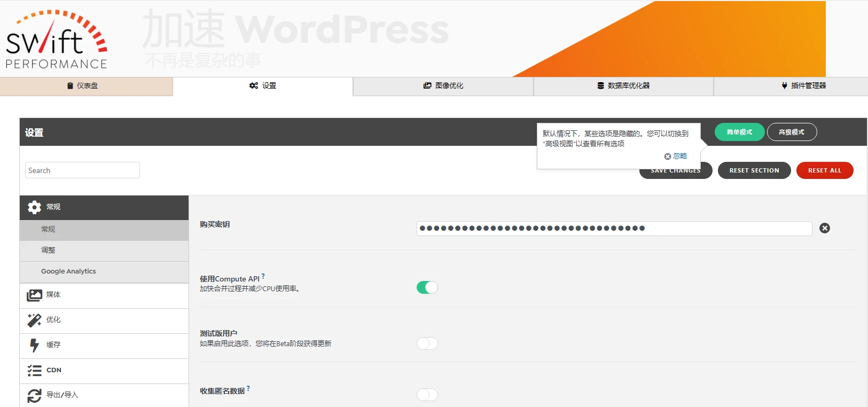Click the 使用Compute API label

click(230, 279)
